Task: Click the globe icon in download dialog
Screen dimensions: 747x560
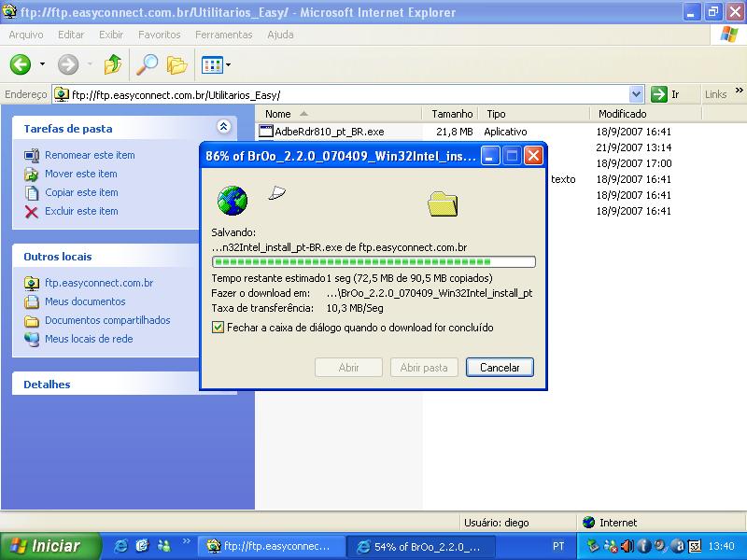Action: pos(233,201)
